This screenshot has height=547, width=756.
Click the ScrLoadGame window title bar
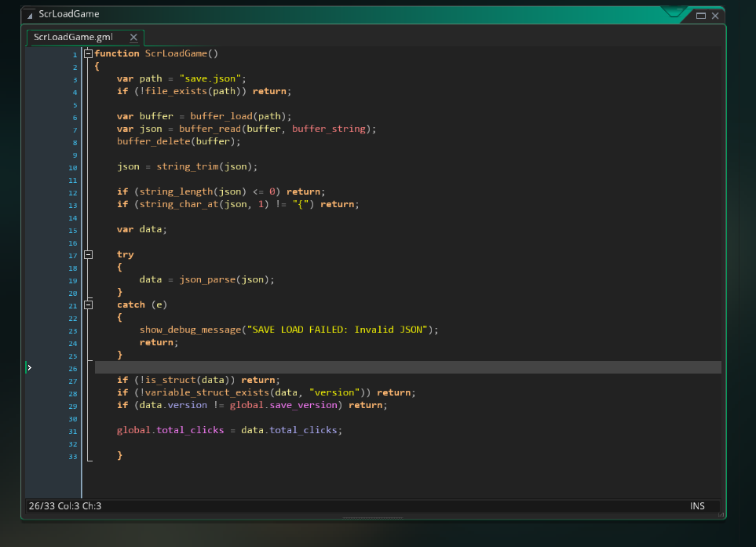(314, 14)
